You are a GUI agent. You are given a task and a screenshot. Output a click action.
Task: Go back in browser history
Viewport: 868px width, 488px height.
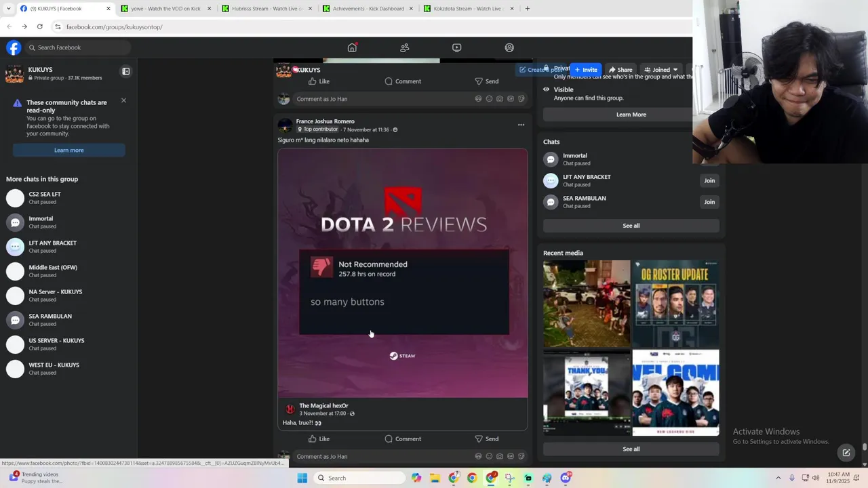point(9,26)
